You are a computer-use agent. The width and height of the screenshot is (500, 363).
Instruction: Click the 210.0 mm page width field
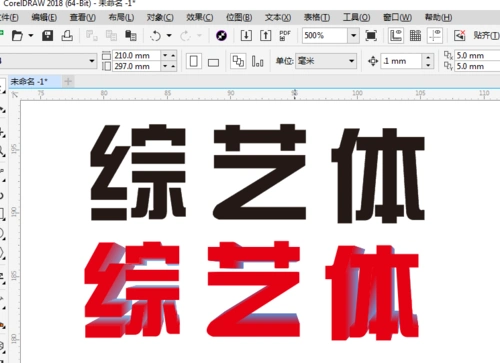[137, 55]
